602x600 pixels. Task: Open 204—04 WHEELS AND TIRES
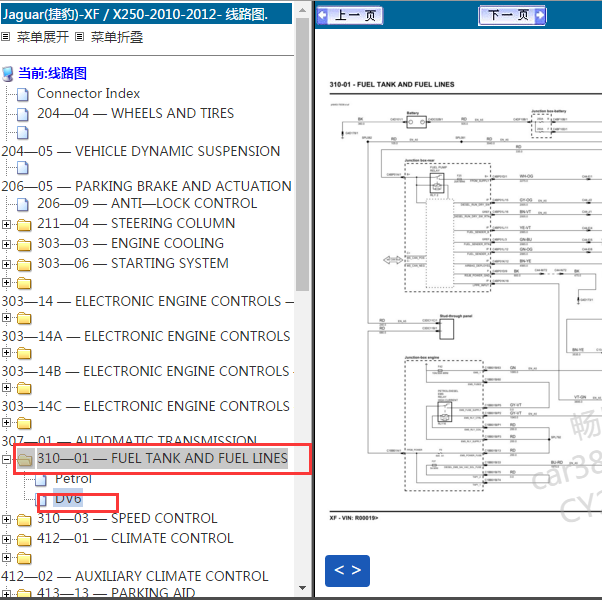[135, 113]
